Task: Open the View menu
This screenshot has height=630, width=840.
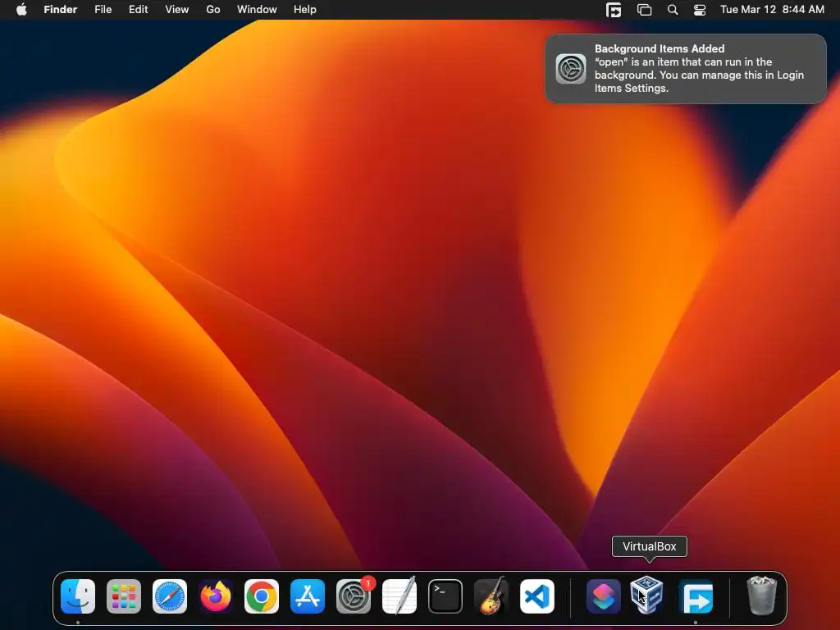Action: click(x=177, y=10)
